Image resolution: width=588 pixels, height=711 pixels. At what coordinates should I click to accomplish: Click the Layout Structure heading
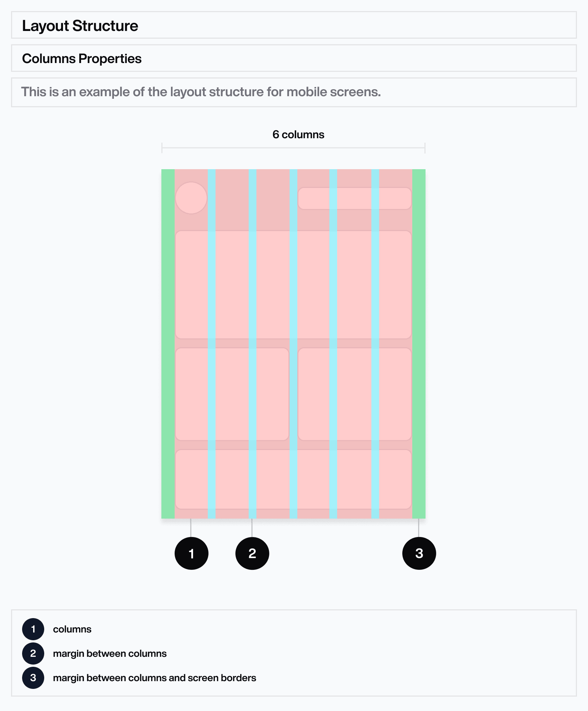[x=80, y=26]
